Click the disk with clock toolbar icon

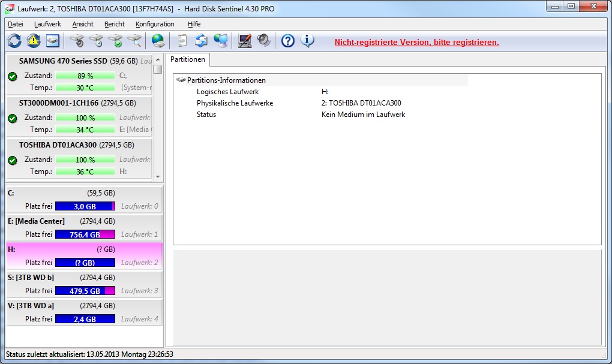click(x=96, y=41)
